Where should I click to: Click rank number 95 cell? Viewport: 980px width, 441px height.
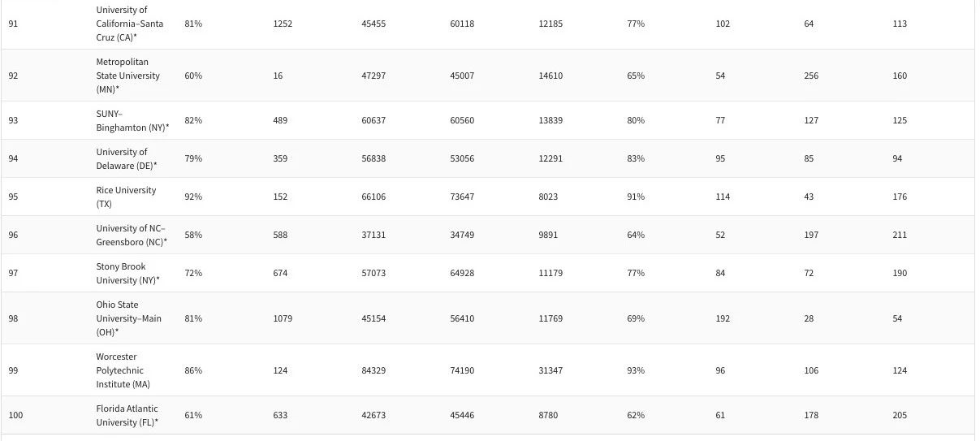(13, 197)
